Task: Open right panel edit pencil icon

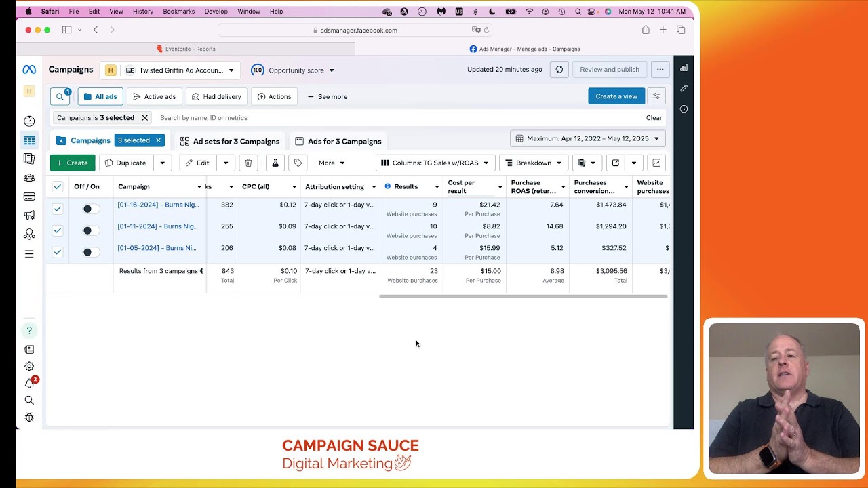Action: (684, 88)
